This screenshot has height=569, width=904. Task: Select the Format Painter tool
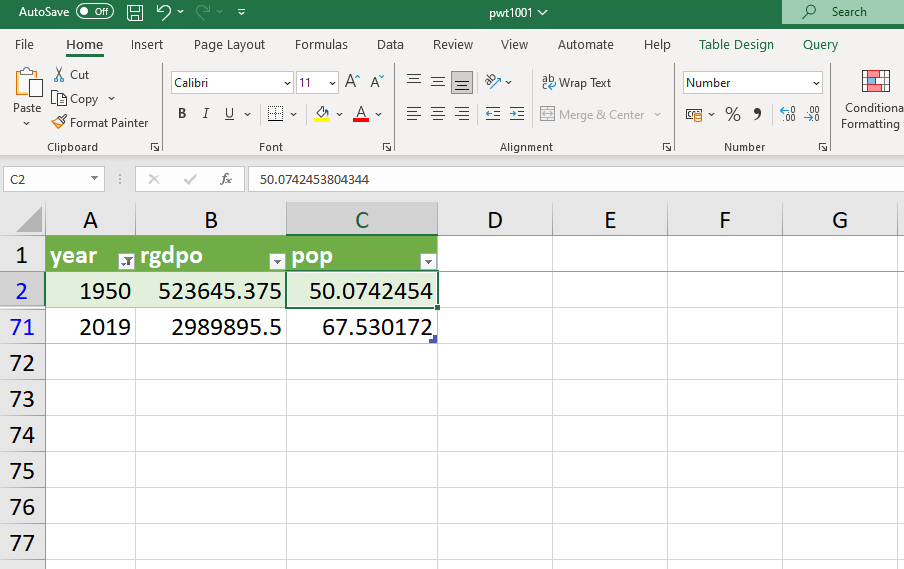pos(99,123)
